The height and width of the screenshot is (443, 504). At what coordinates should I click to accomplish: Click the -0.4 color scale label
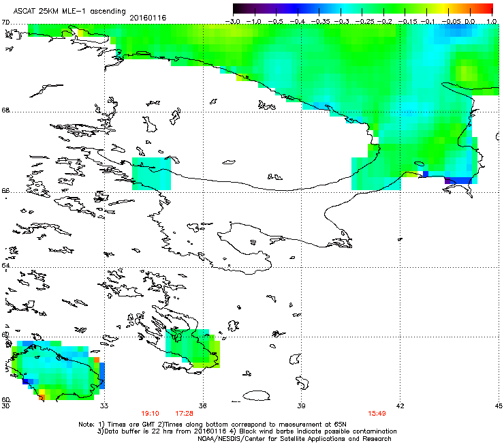pyautogui.click(x=298, y=22)
